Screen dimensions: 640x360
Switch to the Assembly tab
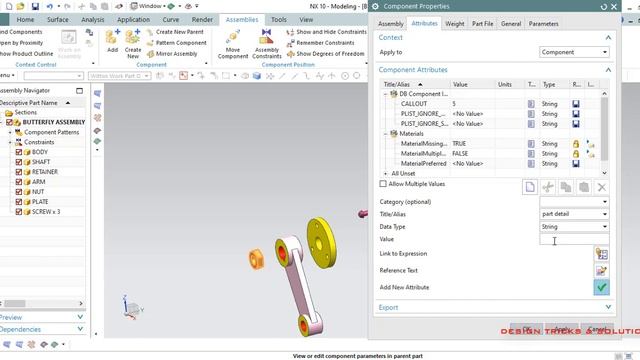point(391,24)
